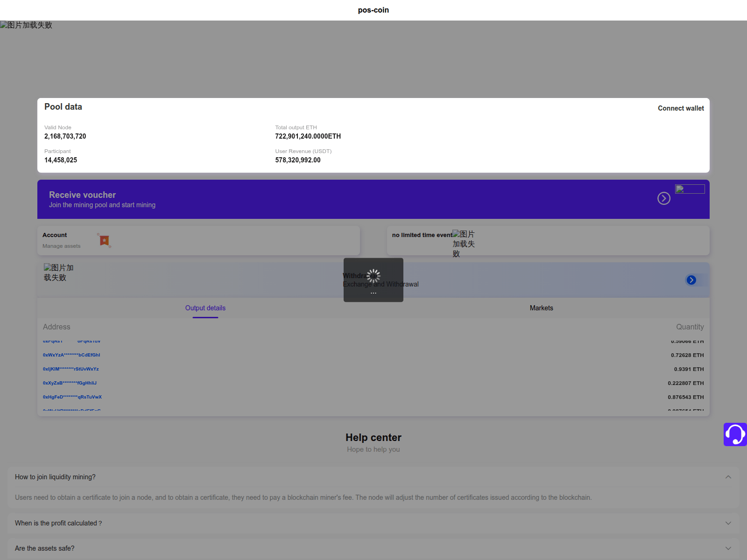Click the red flag badge on Account card

[104, 240]
